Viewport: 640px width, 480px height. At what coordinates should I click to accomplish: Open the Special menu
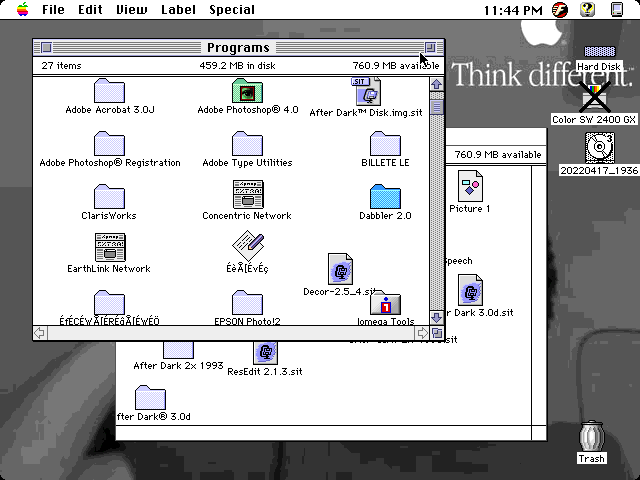[x=232, y=9]
